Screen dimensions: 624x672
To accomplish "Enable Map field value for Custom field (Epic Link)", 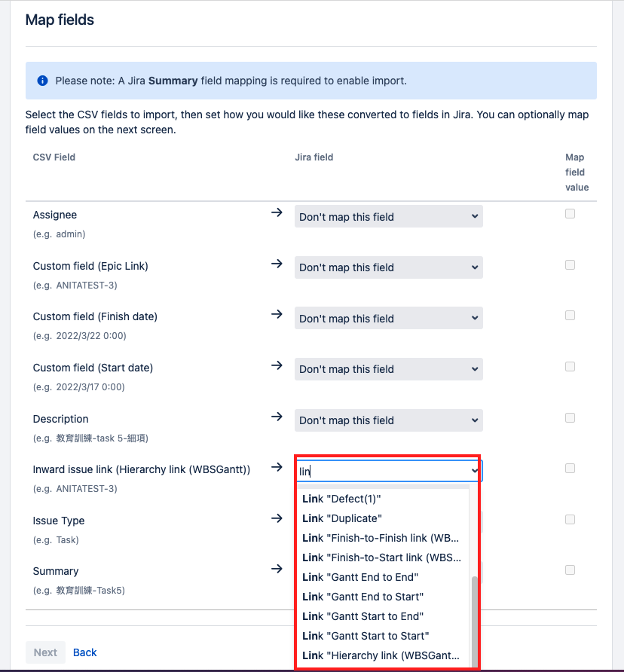I will (570, 265).
